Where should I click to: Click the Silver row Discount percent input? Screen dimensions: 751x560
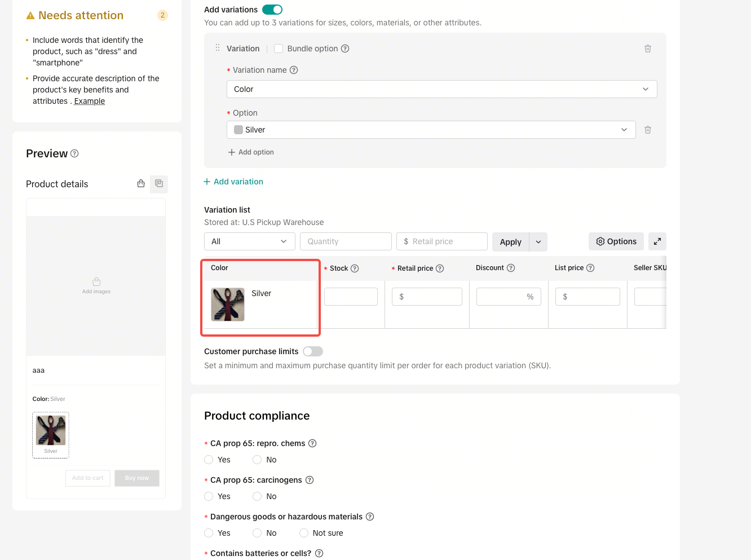point(509,297)
